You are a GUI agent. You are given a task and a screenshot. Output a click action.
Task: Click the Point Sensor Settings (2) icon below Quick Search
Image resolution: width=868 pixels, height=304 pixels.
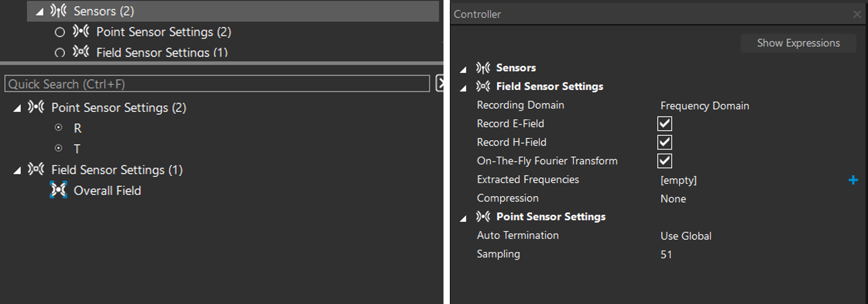coord(36,107)
